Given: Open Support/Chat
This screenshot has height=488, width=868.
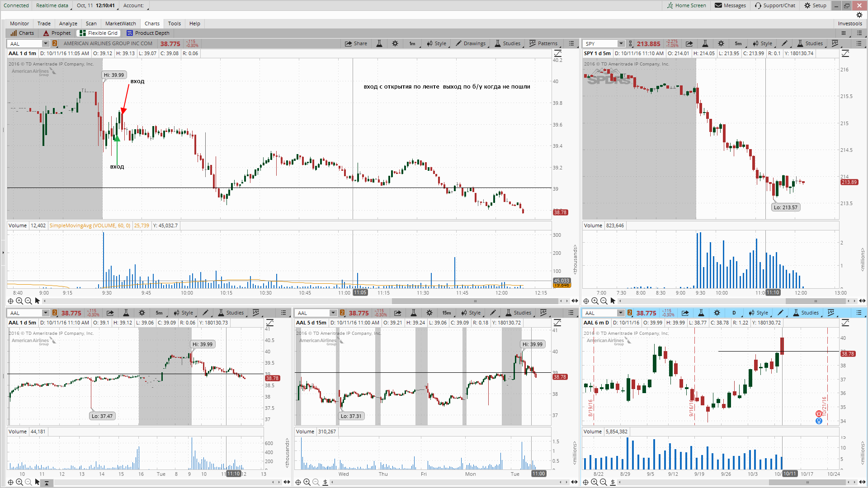Looking at the screenshot, I should pos(775,5).
